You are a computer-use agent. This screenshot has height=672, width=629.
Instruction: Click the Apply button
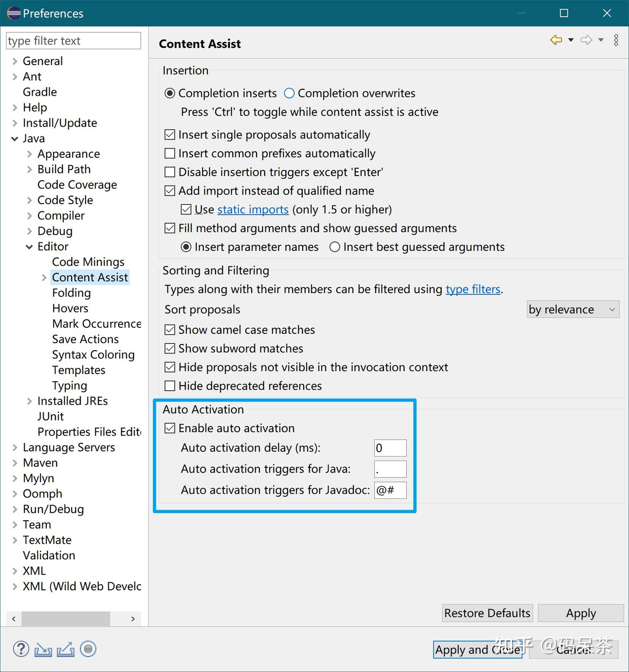[581, 613]
